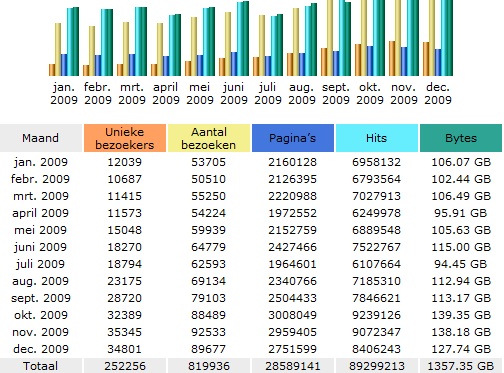
Task: Click the 'juni 2009' table row label
Action: coord(41,247)
